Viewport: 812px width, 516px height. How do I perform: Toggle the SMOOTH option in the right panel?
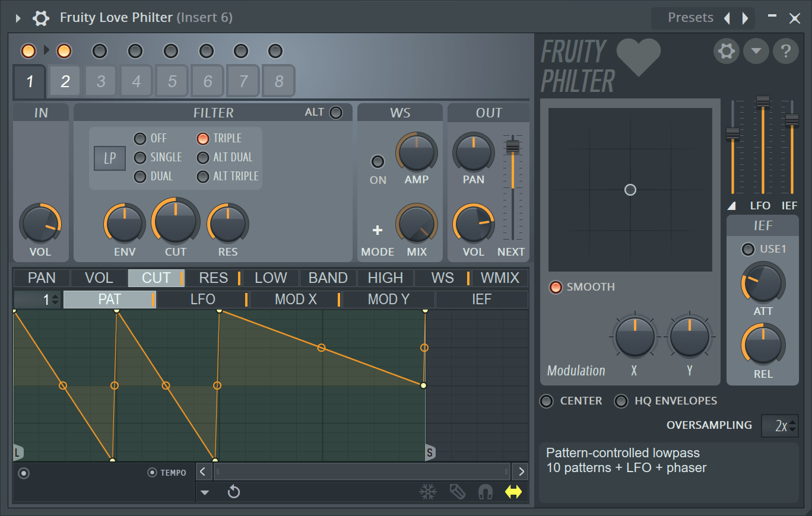pyautogui.click(x=556, y=287)
